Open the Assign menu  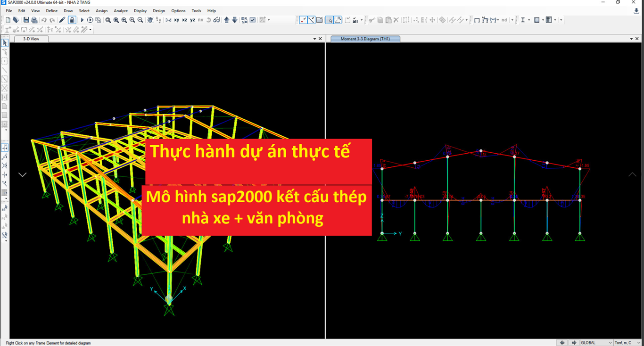(x=101, y=10)
